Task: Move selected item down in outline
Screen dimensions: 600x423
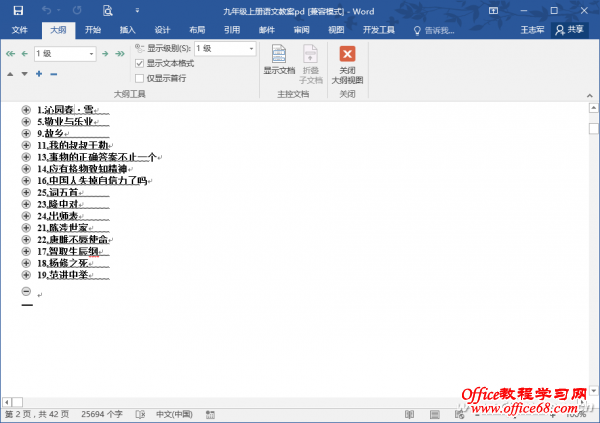Action: 24,74
